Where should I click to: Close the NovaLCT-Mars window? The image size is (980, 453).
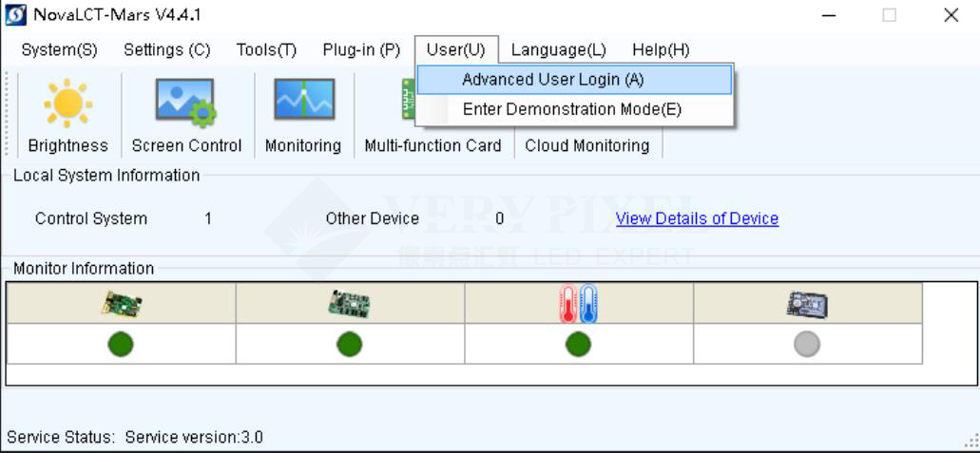[x=951, y=15]
